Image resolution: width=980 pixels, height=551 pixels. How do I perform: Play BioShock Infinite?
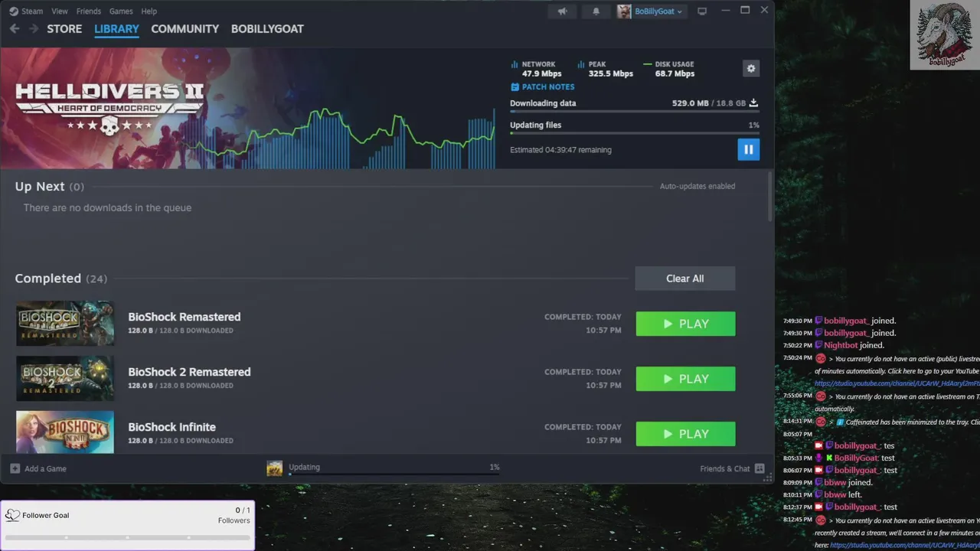[x=685, y=434]
